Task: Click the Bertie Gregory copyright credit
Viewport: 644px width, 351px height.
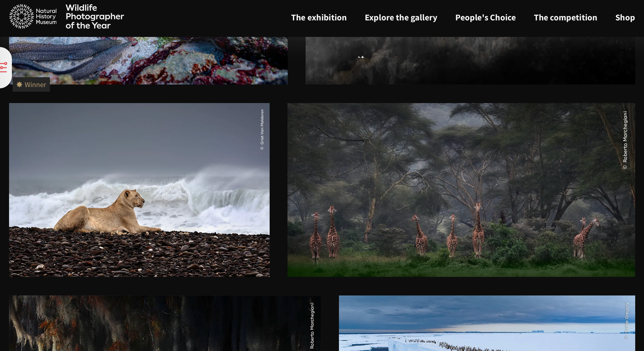Action: (626, 321)
